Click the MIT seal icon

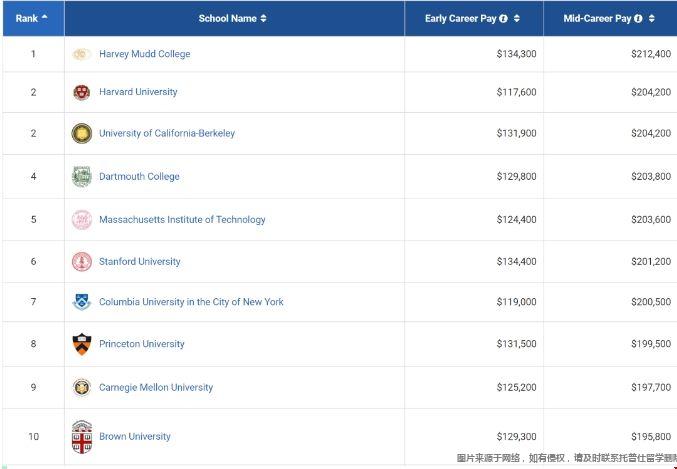click(x=82, y=220)
